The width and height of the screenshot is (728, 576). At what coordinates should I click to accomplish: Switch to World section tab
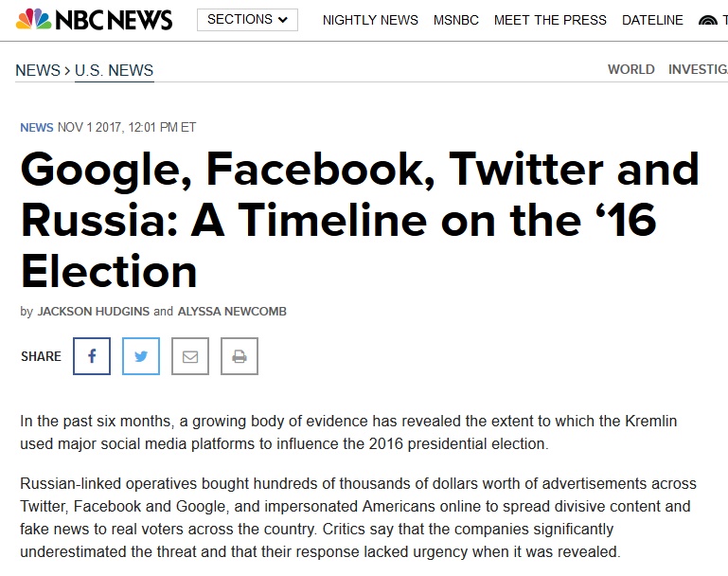tap(630, 69)
